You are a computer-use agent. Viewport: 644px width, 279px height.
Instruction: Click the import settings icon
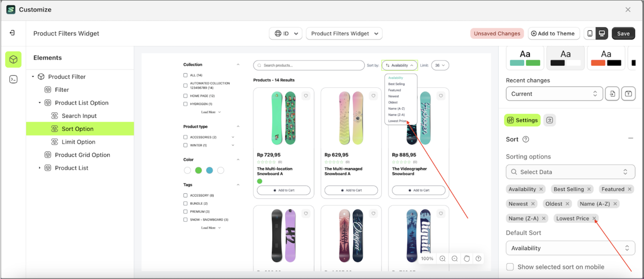click(612, 94)
